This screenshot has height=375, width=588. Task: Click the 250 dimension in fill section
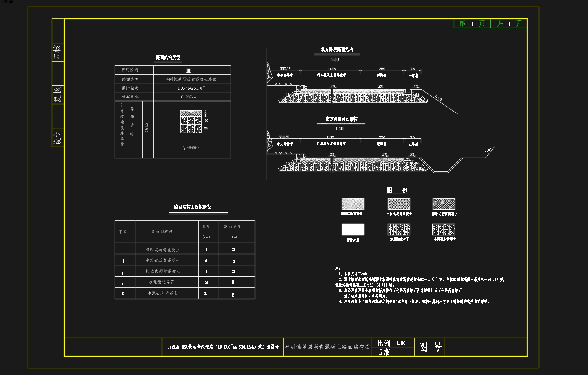point(382,69)
